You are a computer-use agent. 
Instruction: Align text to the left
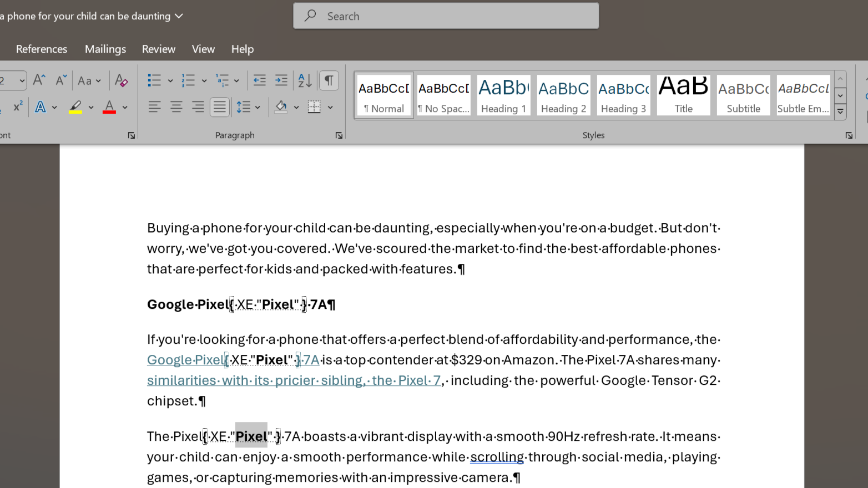pos(154,106)
